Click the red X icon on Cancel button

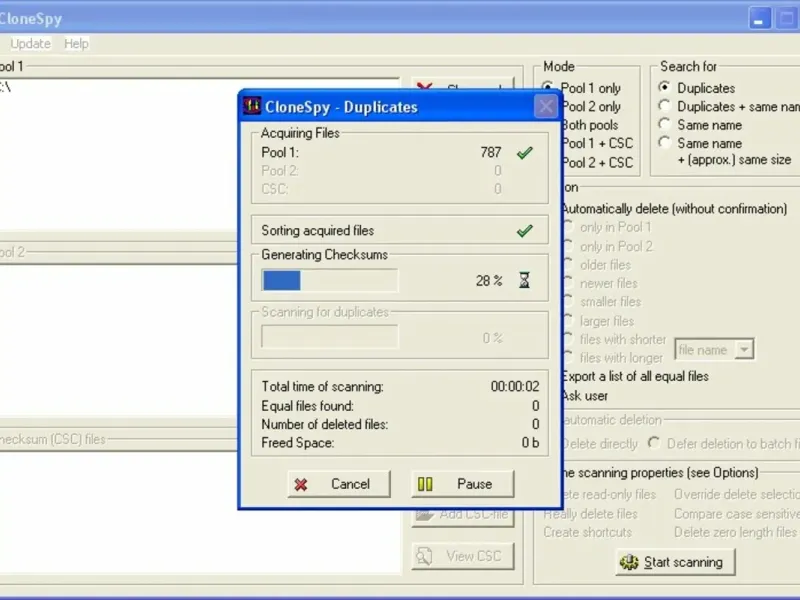[301, 484]
